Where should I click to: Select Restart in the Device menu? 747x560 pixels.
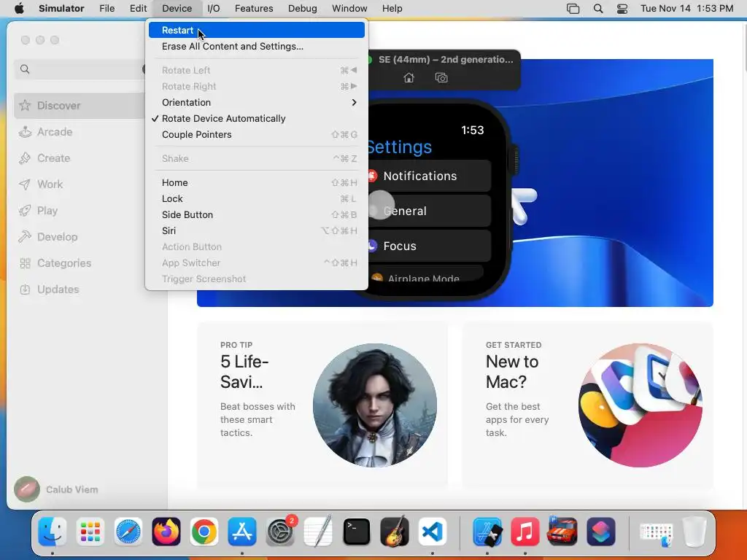(x=256, y=30)
